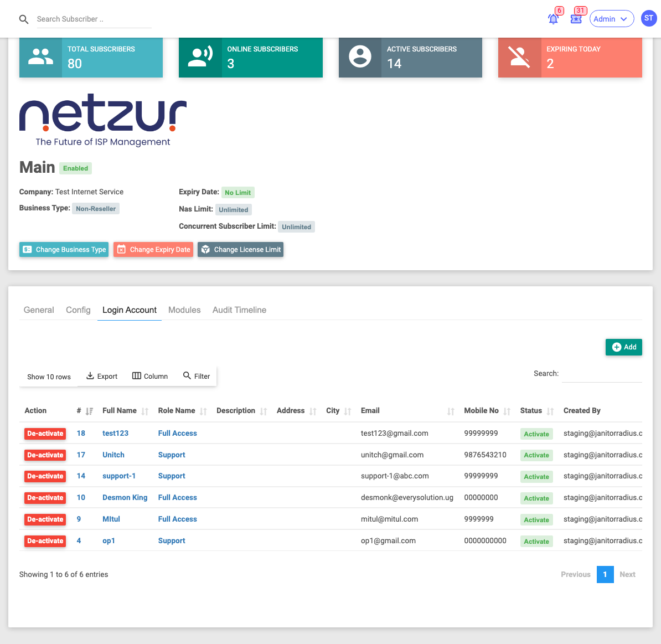De-activate the Unitch account
This screenshot has height=644, width=661.
pyautogui.click(x=45, y=455)
